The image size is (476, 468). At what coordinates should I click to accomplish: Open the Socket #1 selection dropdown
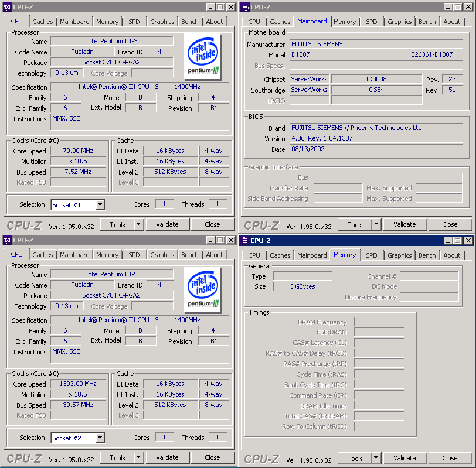(100, 205)
